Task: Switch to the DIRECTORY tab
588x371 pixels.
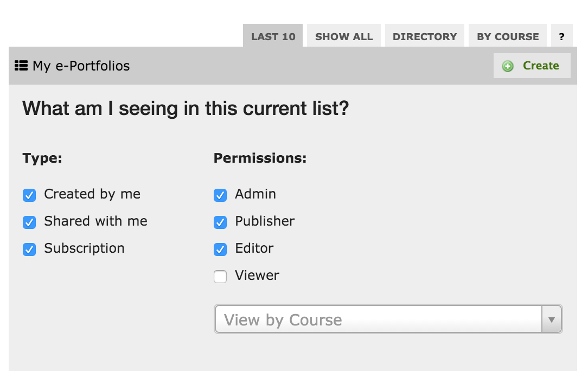Action: pyautogui.click(x=424, y=36)
